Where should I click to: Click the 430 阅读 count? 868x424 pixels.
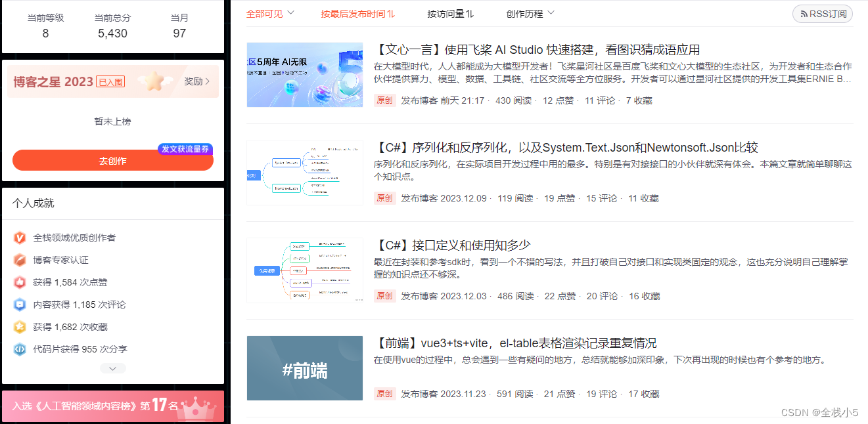(513, 100)
